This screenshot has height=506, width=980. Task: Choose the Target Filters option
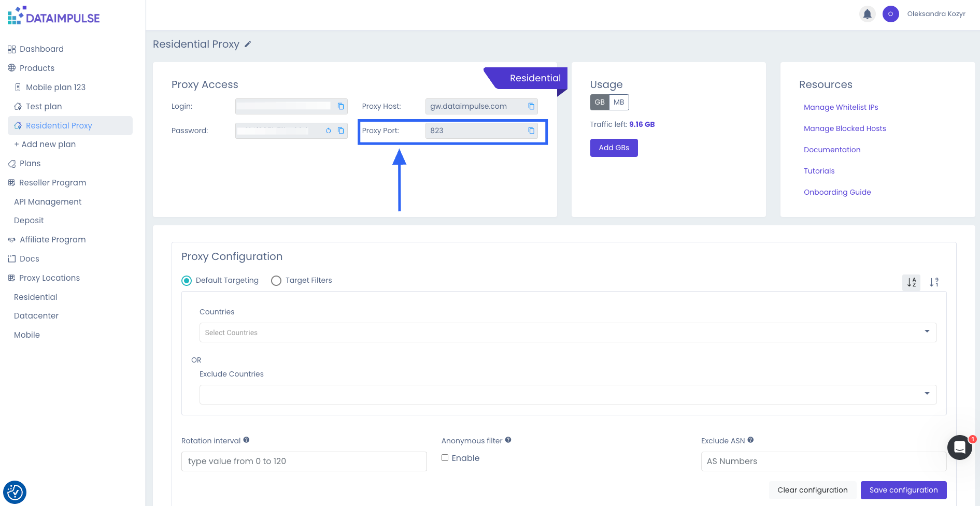276,281
